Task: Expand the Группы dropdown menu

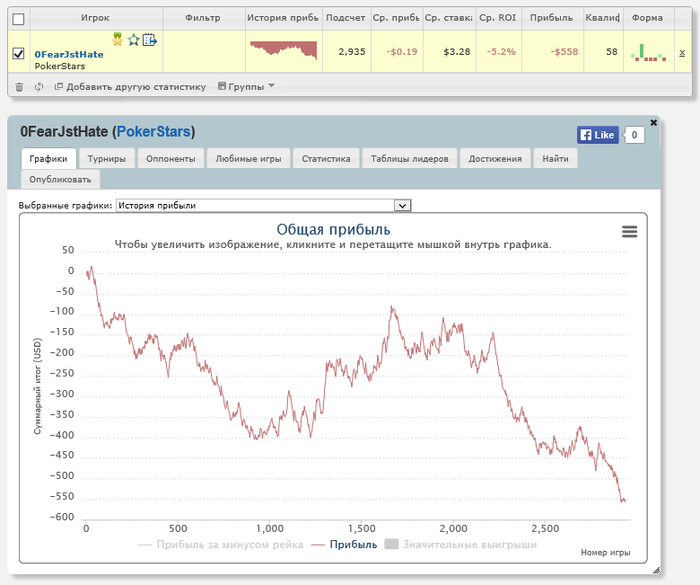Action: pyautogui.click(x=246, y=87)
